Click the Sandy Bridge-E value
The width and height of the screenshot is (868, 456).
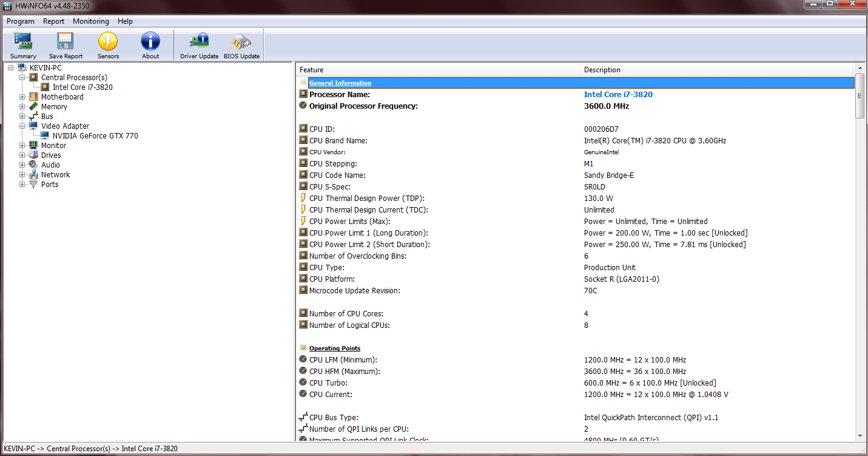[610, 175]
